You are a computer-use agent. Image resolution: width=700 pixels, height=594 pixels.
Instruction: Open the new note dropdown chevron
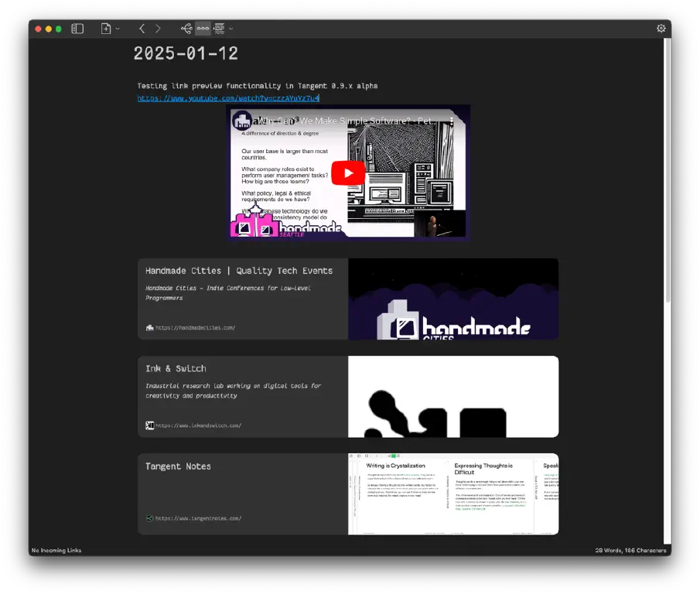(118, 29)
